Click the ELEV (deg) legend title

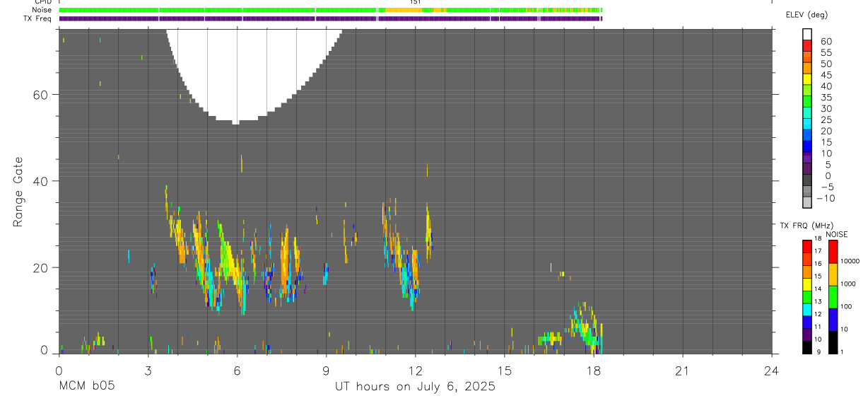click(x=806, y=15)
